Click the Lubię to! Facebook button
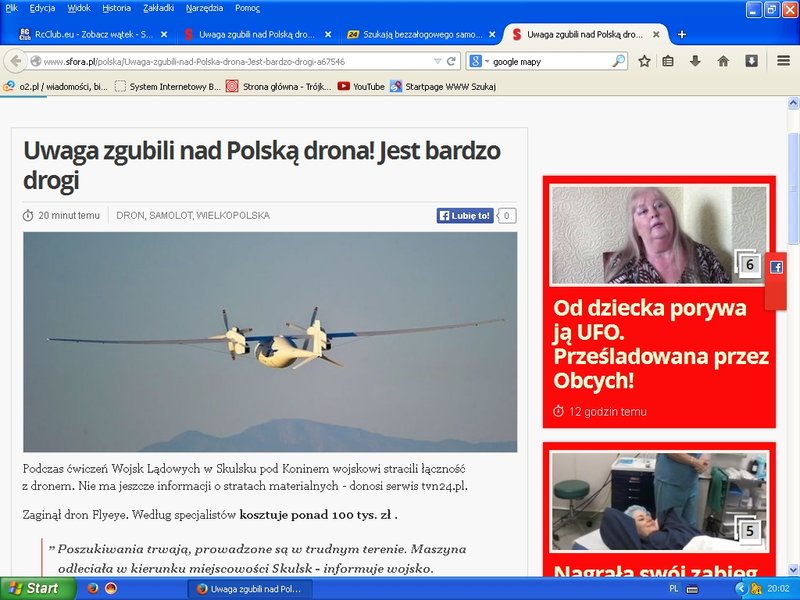The width and height of the screenshot is (800, 600). tap(465, 216)
